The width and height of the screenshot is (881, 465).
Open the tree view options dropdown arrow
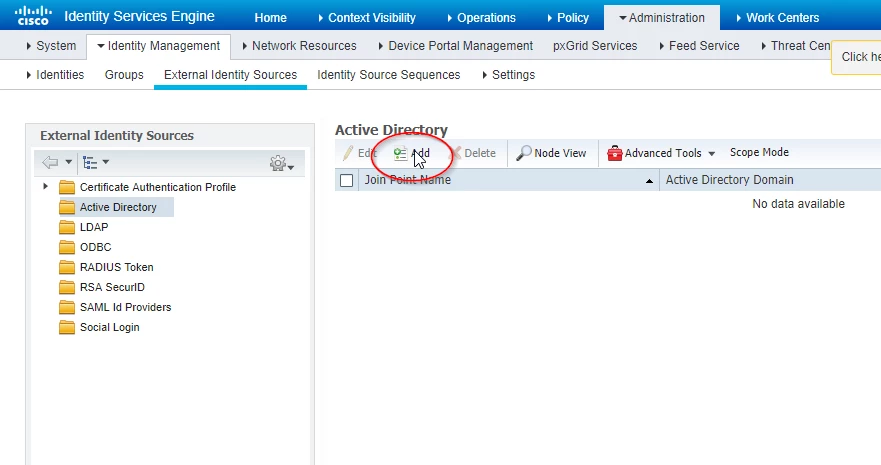[106, 162]
